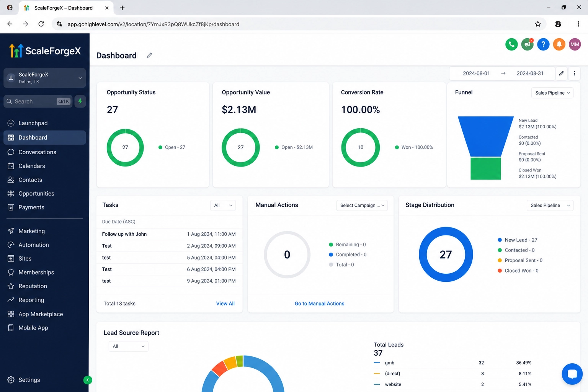This screenshot has height=392, width=588.
Task: Click Closed Won - 0 legend item
Action: tap(518, 271)
